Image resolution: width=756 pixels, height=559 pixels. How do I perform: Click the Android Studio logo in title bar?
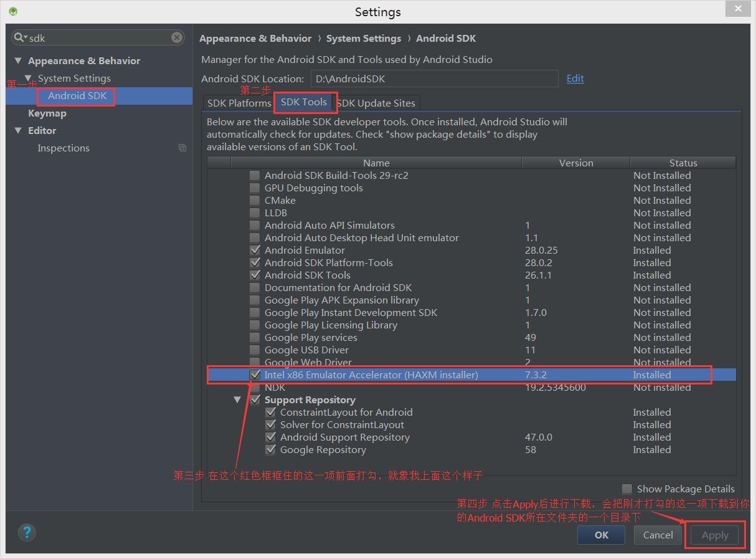(x=13, y=11)
